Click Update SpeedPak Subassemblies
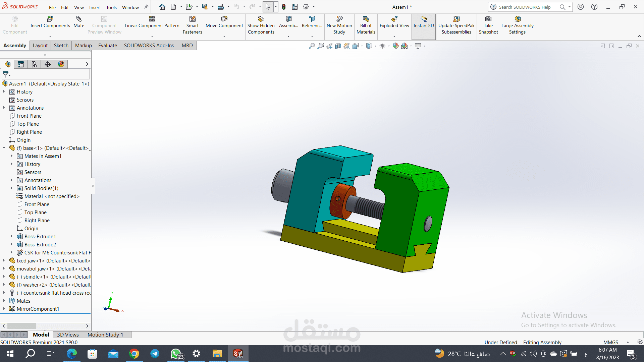The image size is (644, 362). (x=457, y=25)
